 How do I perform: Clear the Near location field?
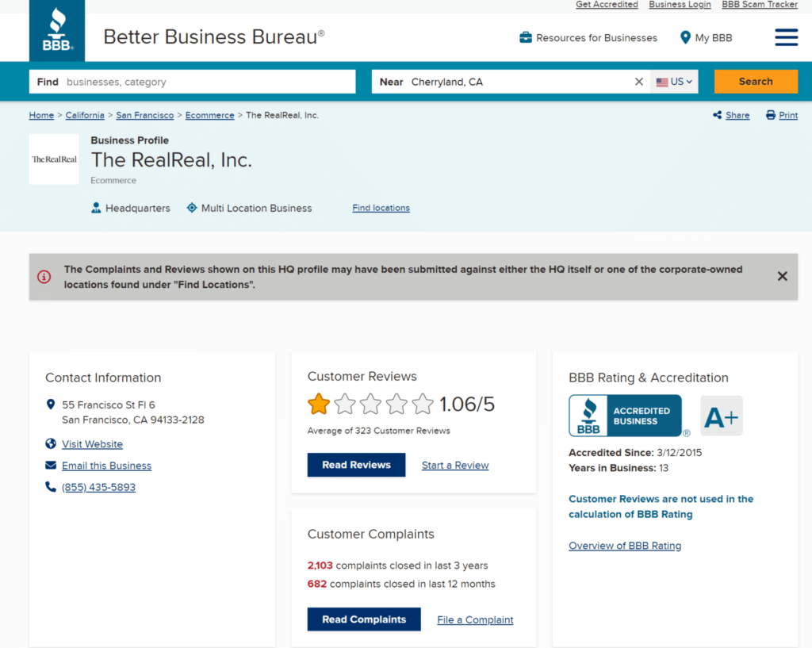(639, 82)
